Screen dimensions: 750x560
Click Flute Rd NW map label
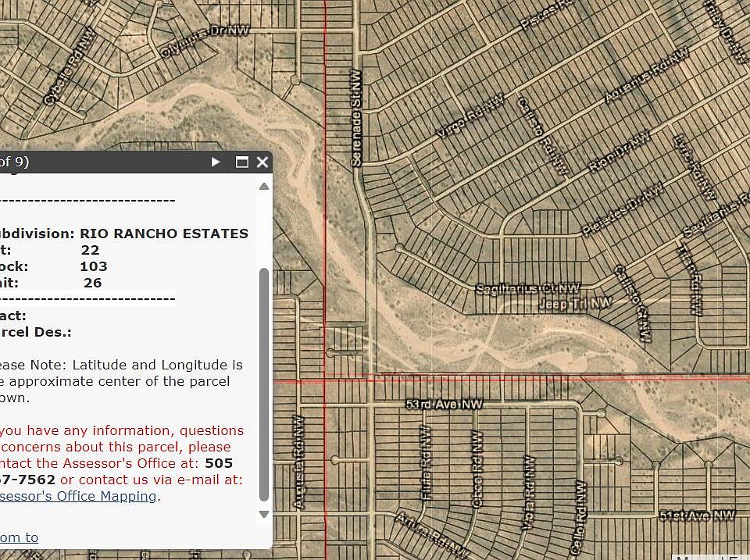coord(427,463)
